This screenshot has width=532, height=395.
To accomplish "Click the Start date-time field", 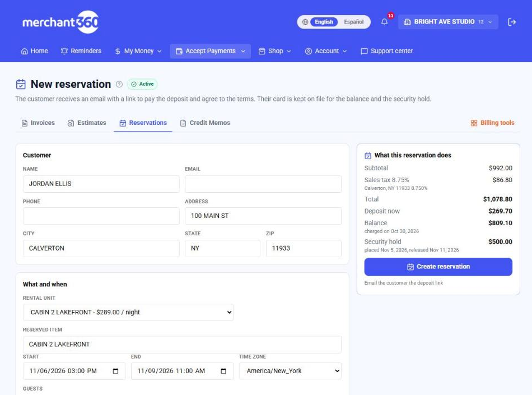I will (x=74, y=371).
